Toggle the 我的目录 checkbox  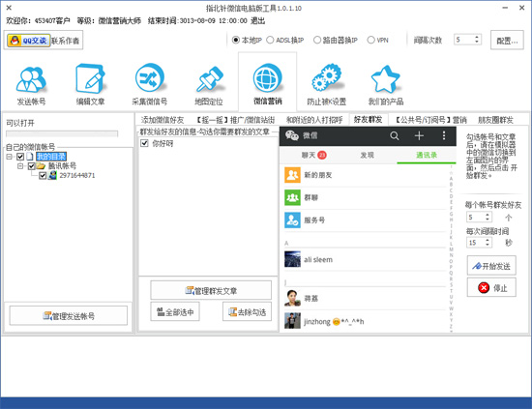click(x=20, y=157)
